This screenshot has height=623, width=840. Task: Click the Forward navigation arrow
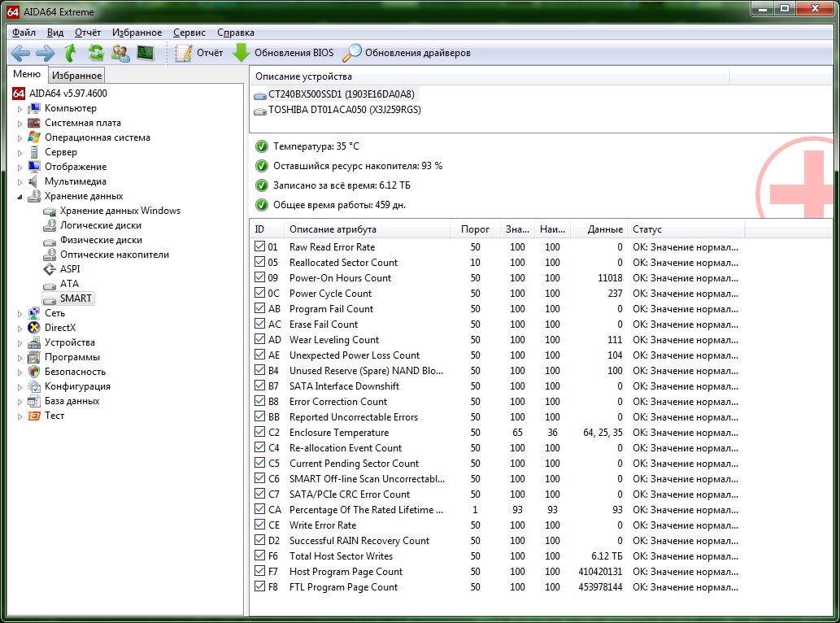click(x=46, y=54)
